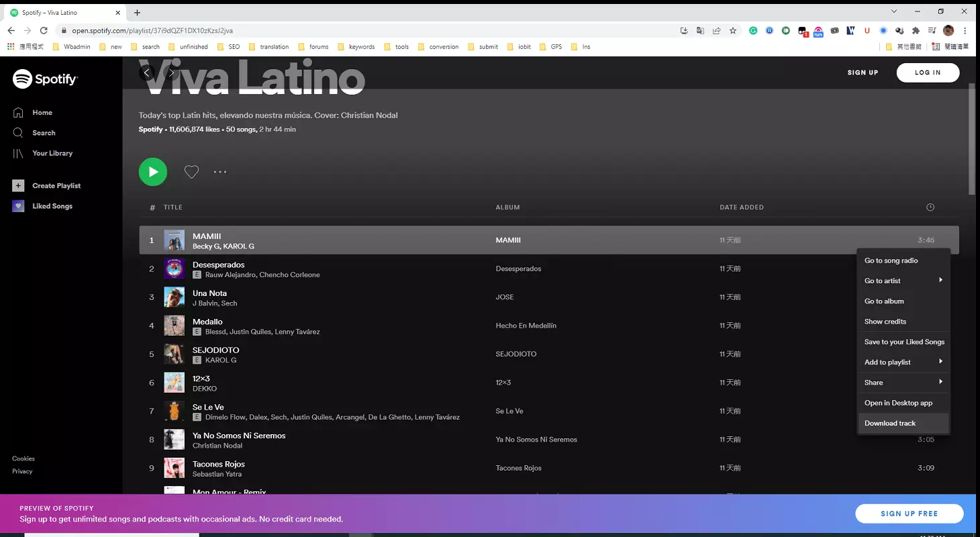Select Show credits from the context menu

coord(885,321)
